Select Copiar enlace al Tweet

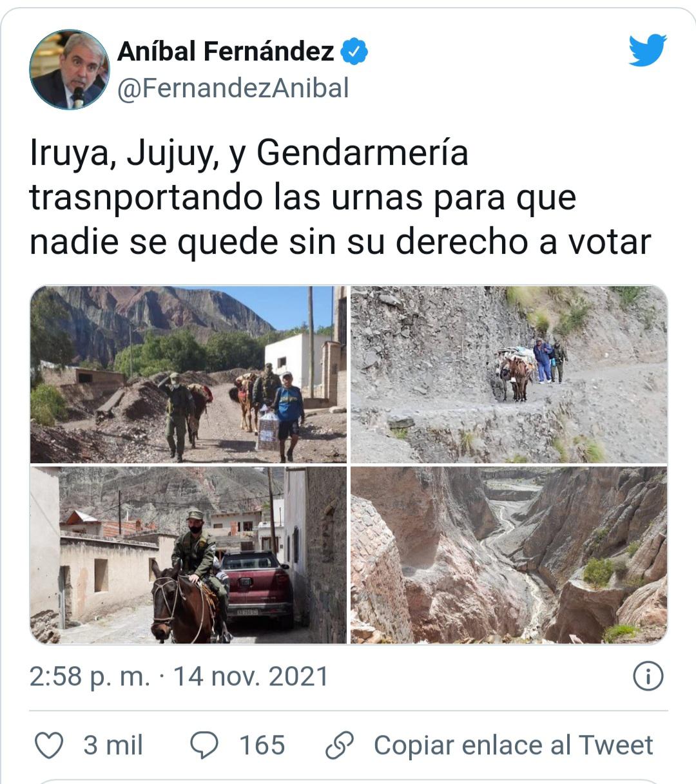(513, 745)
